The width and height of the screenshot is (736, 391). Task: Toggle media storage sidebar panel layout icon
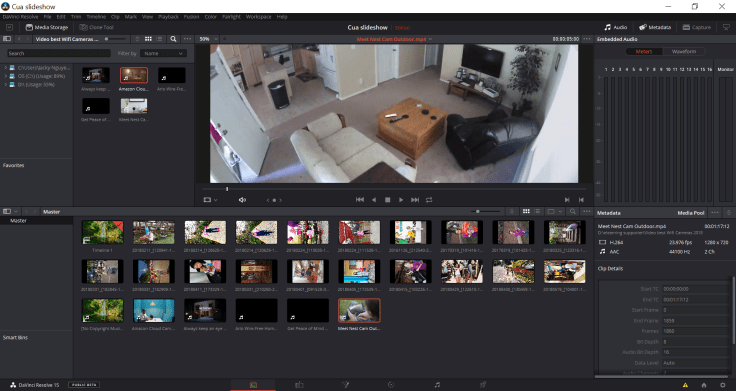coord(7,39)
